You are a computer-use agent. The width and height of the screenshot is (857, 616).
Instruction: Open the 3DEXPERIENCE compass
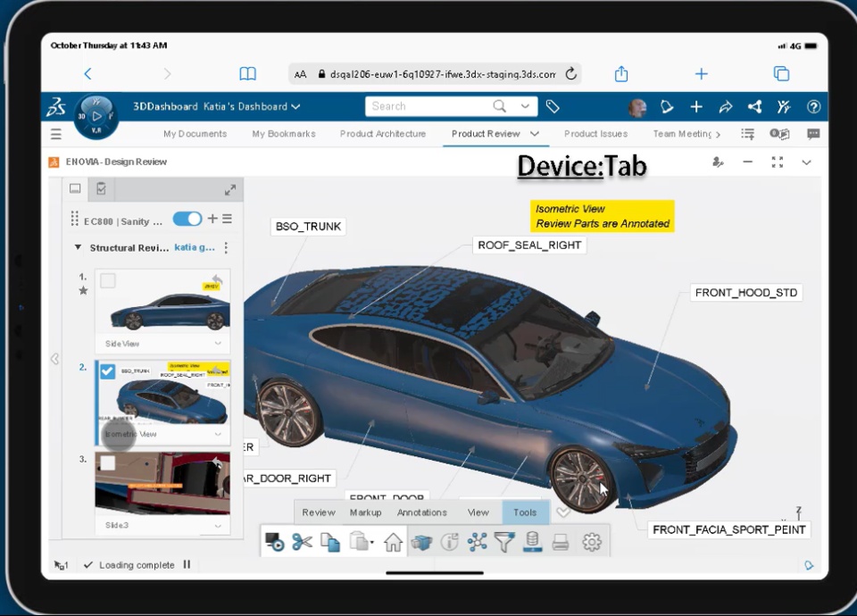click(96, 116)
